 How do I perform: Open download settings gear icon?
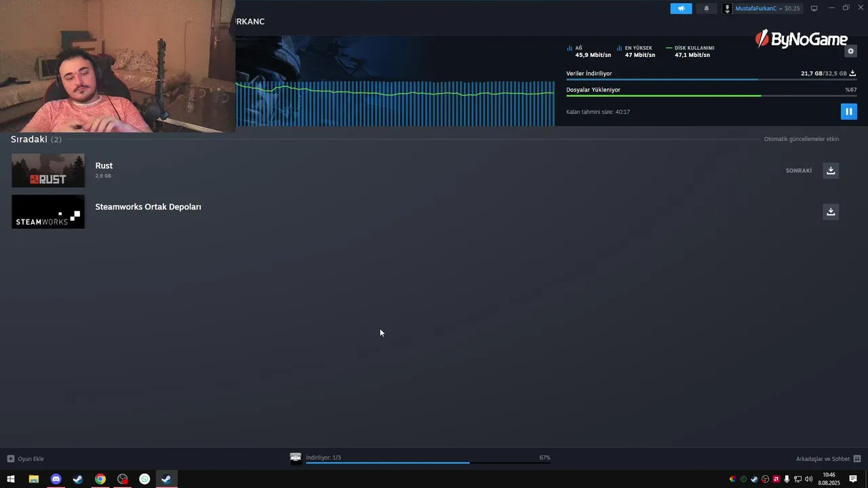point(851,52)
